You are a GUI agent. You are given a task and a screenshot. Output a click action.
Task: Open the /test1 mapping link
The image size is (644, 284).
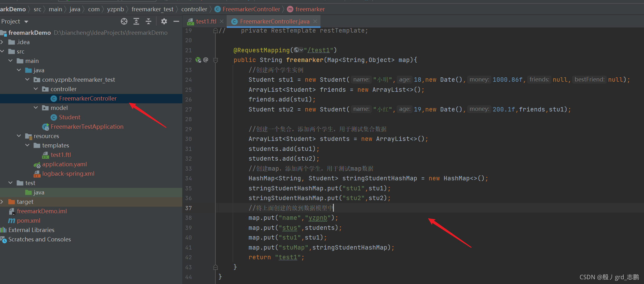(319, 50)
